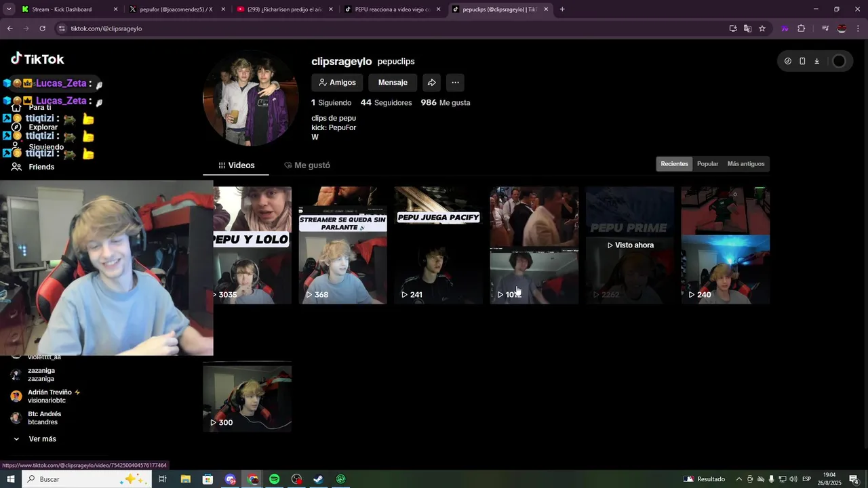Image resolution: width=868 pixels, height=488 pixels.
Task: Bookmark this page with the star icon
Action: click(x=762, y=28)
